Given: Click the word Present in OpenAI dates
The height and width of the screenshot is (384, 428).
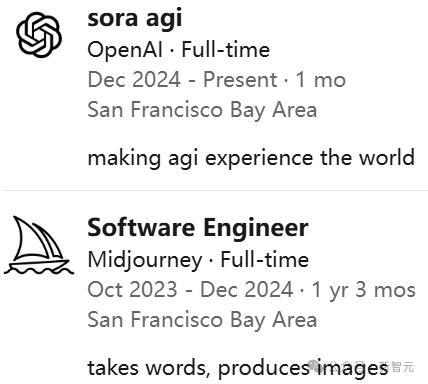Looking at the screenshot, I should coord(240,80).
